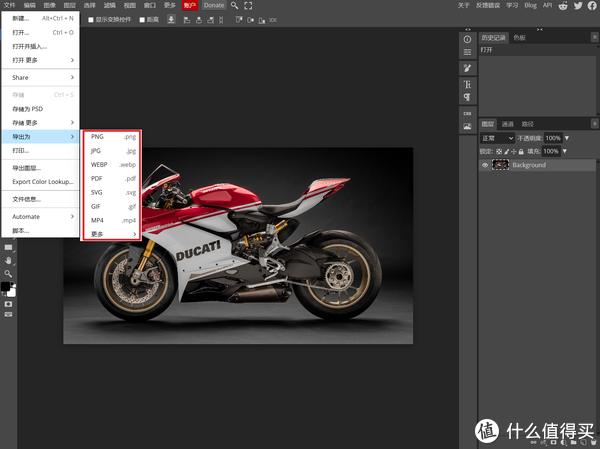Select the Hand tool
Viewport: 600px width, 449px height.
[x=8, y=261]
